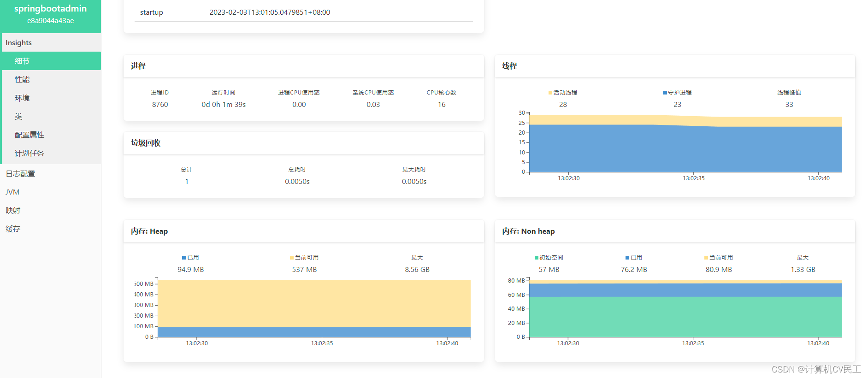The width and height of the screenshot is (868, 378).
Task: Click the Non heap initial value 57 MB
Action: (549, 270)
